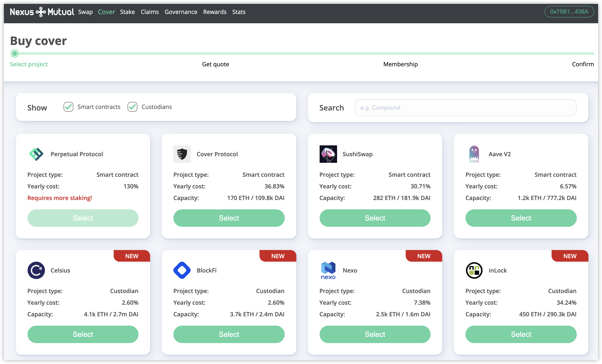Click the Celsius logo icon
The width and height of the screenshot is (602, 364).
coord(36,270)
